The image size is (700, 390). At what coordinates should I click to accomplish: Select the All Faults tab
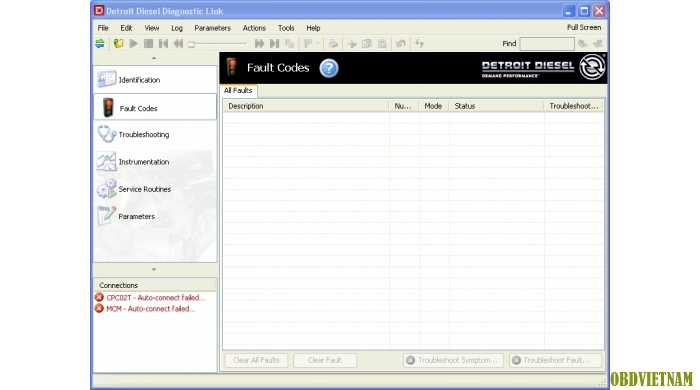pyautogui.click(x=238, y=90)
